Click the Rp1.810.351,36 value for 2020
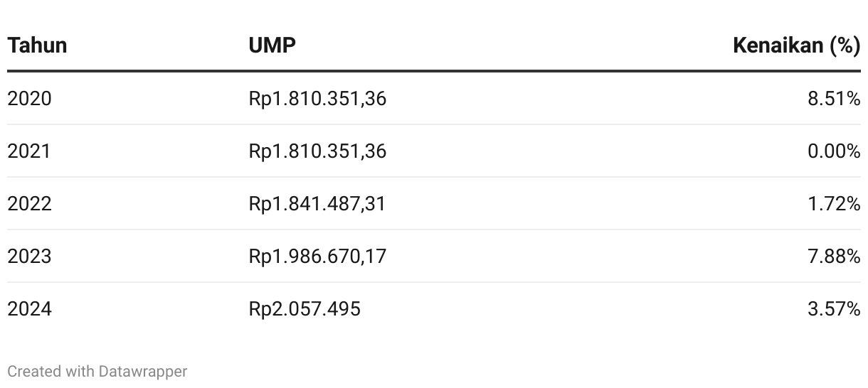The width and height of the screenshot is (868, 388). (x=317, y=98)
